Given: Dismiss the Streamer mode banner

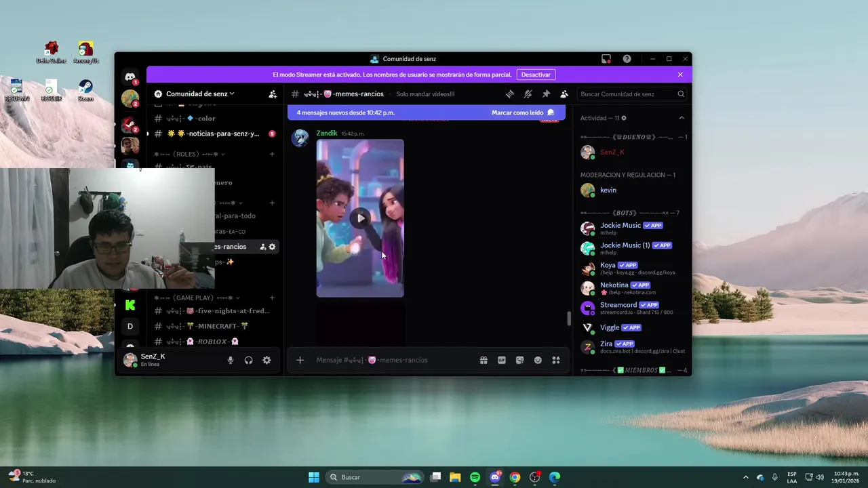Looking at the screenshot, I should 680,75.
